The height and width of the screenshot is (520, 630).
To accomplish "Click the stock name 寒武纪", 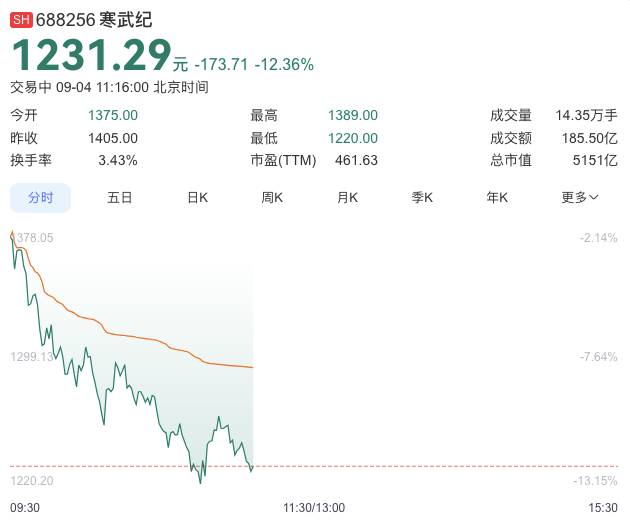I will [x=126, y=19].
